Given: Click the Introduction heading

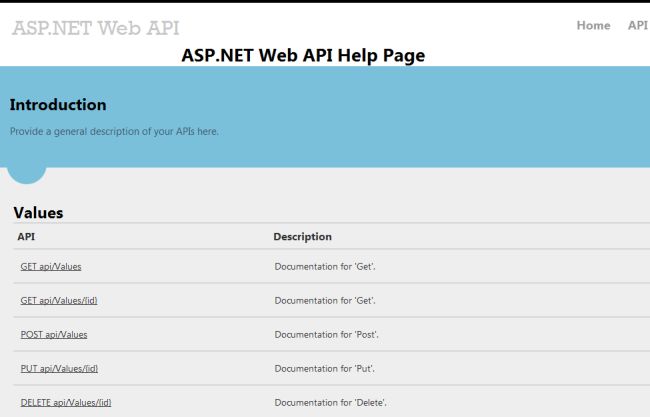Looking at the screenshot, I should click(x=58, y=105).
